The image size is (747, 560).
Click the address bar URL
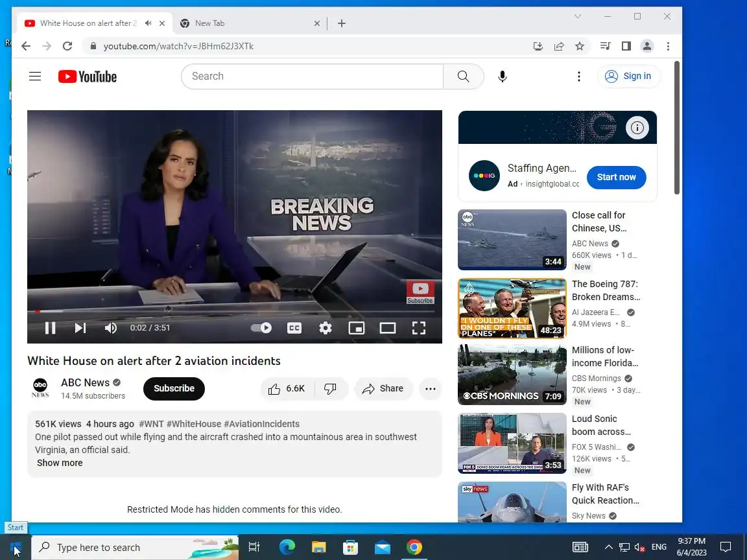pos(179,46)
